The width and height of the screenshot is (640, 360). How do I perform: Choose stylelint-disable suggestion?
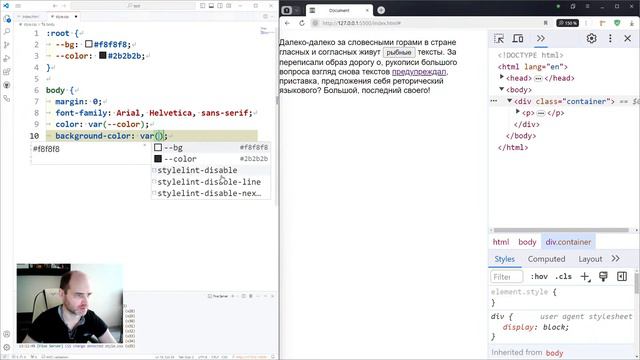coord(211,170)
